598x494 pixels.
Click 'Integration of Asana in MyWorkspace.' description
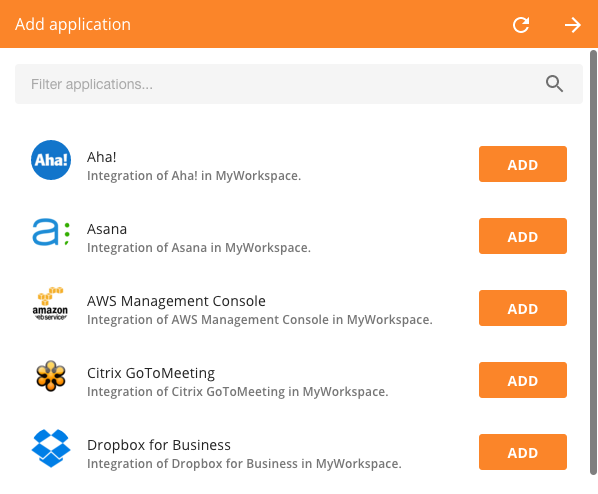(199, 248)
